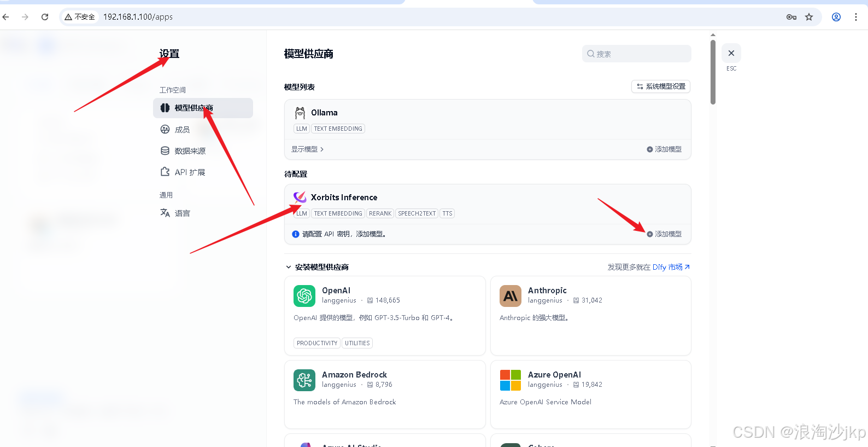Focus the 搜索 input field

[637, 54]
